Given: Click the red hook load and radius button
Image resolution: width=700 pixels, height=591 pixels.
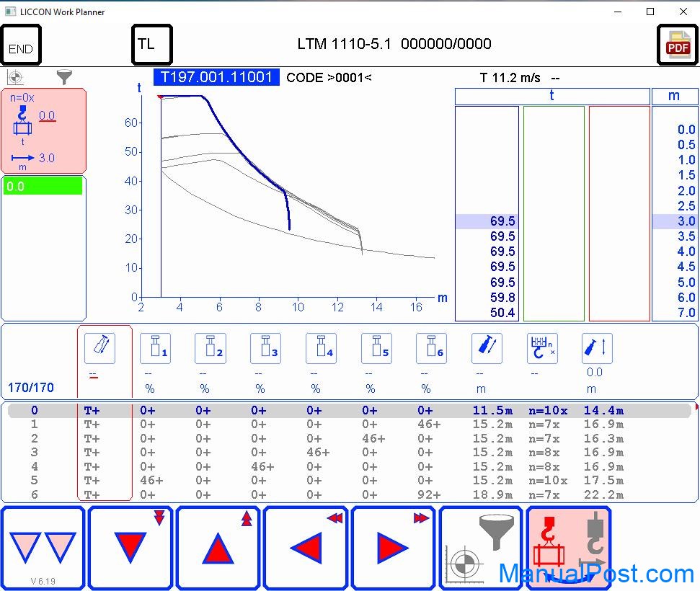Looking at the screenshot, I should (x=569, y=548).
